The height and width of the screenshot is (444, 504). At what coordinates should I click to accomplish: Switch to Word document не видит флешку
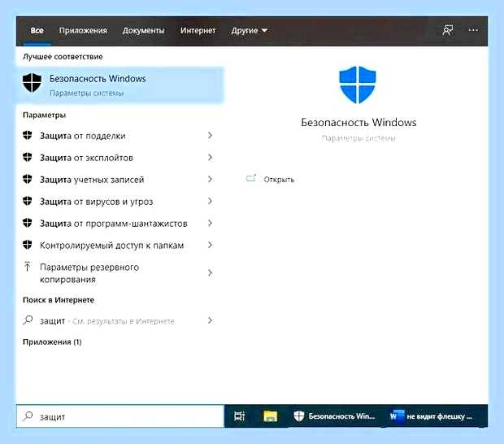(431, 416)
